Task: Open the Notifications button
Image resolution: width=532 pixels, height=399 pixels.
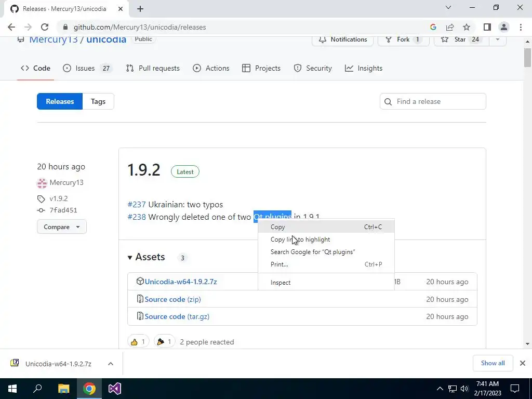Action: pos(343,39)
